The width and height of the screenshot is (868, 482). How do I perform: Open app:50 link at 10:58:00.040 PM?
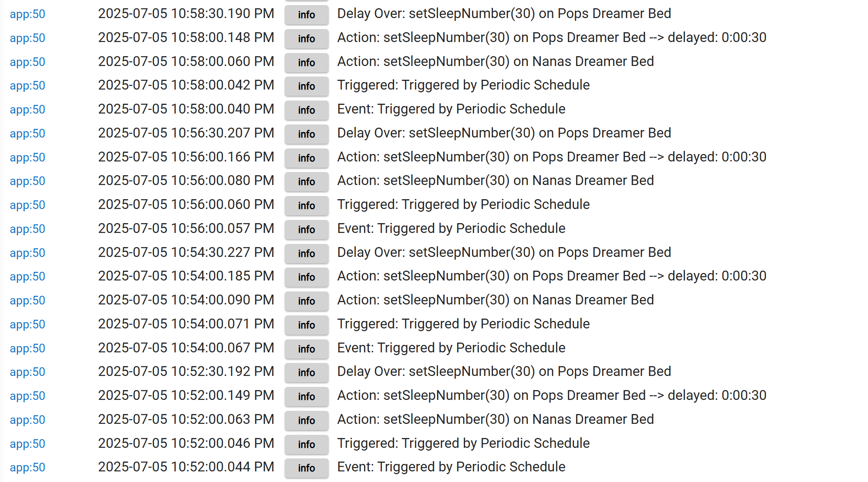[27, 110]
